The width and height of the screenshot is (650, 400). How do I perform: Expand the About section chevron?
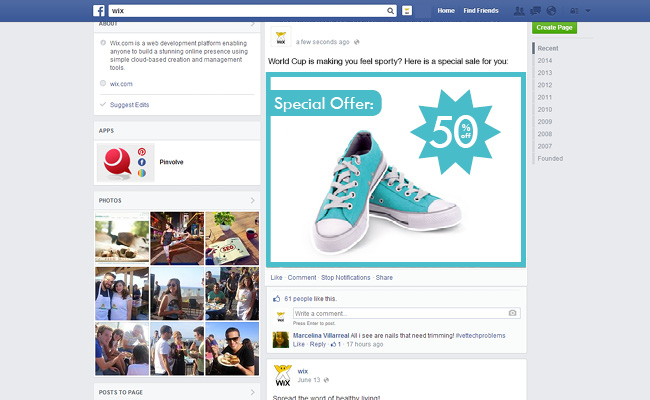tap(252, 24)
